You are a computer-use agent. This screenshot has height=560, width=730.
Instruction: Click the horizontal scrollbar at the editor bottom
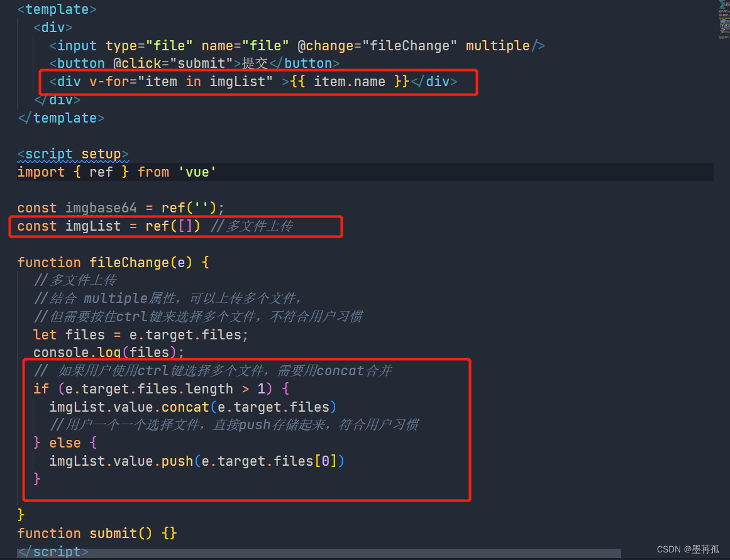click(x=319, y=553)
